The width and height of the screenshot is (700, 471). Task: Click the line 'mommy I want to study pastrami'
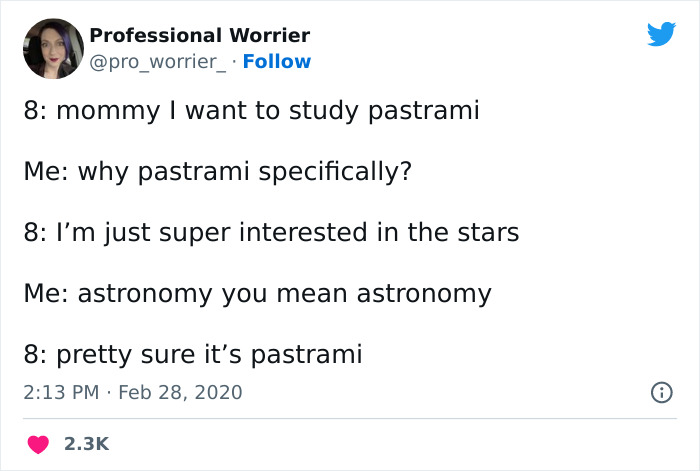click(251, 111)
